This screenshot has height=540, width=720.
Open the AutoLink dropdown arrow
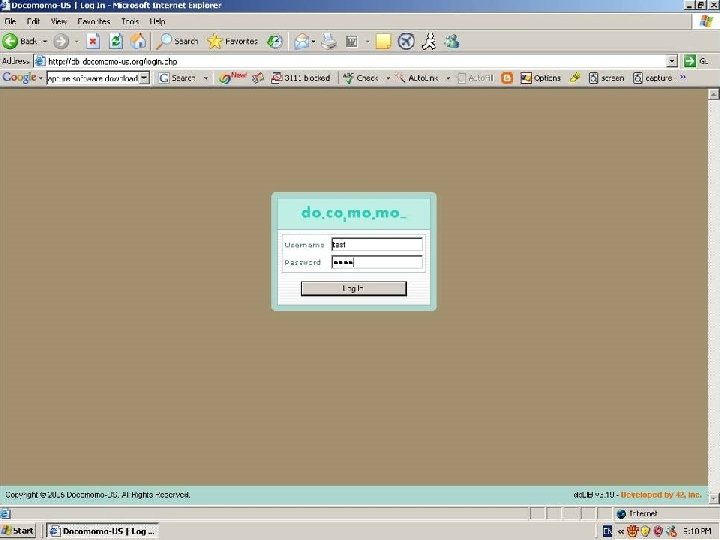tap(448, 78)
